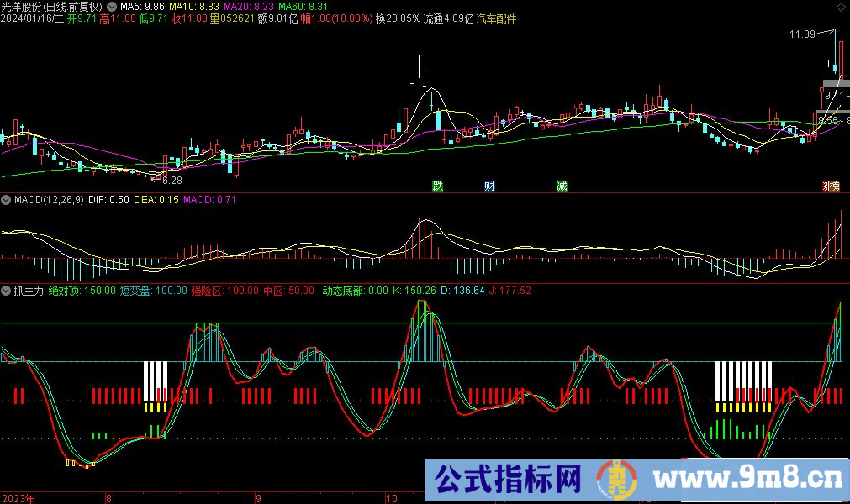Screen dimensions: 850x504
Task: Click the high price 高11.00
Action: (x=118, y=18)
